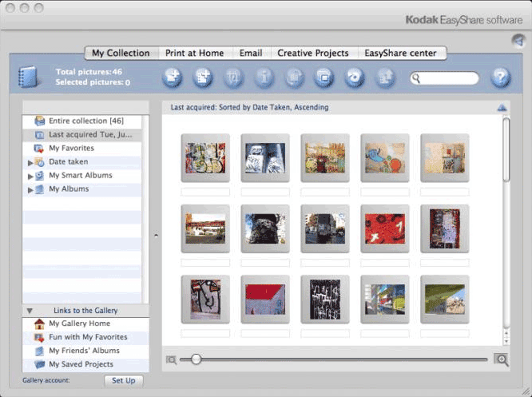
Task: Click the blue notebook icon beside Total pictures
Action: 28,77
